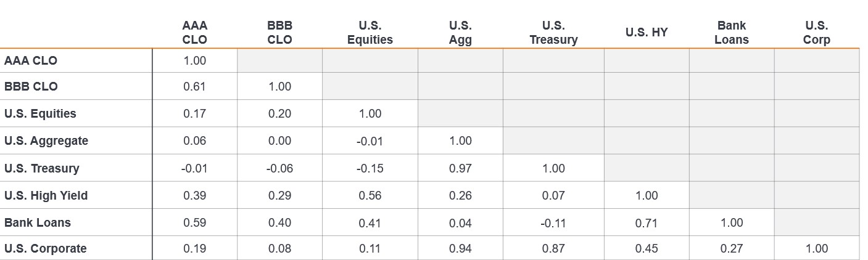Click the BBB CLO row label
The height and width of the screenshot is (260, 868).
pyautogui.click(x=31, y=87)
